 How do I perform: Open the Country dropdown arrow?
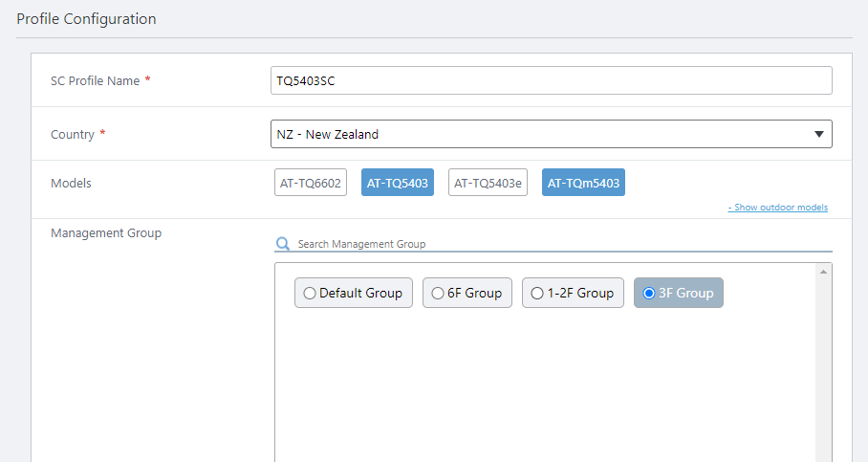[818, 134]
